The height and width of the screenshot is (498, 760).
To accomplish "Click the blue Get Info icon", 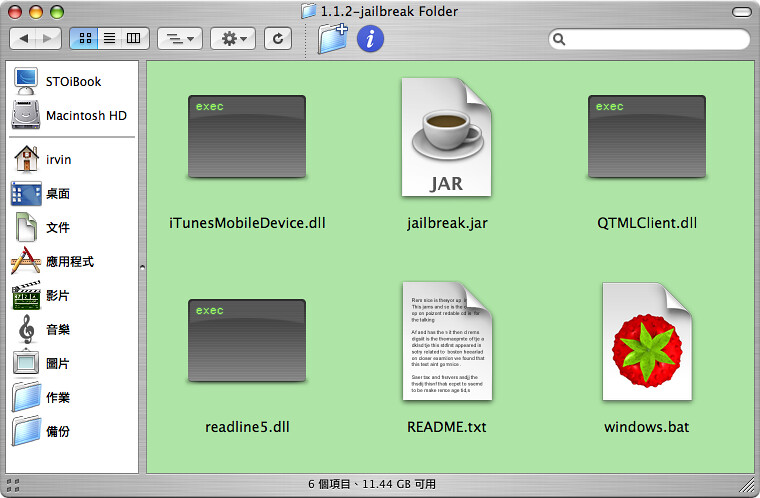I will 370,38.
